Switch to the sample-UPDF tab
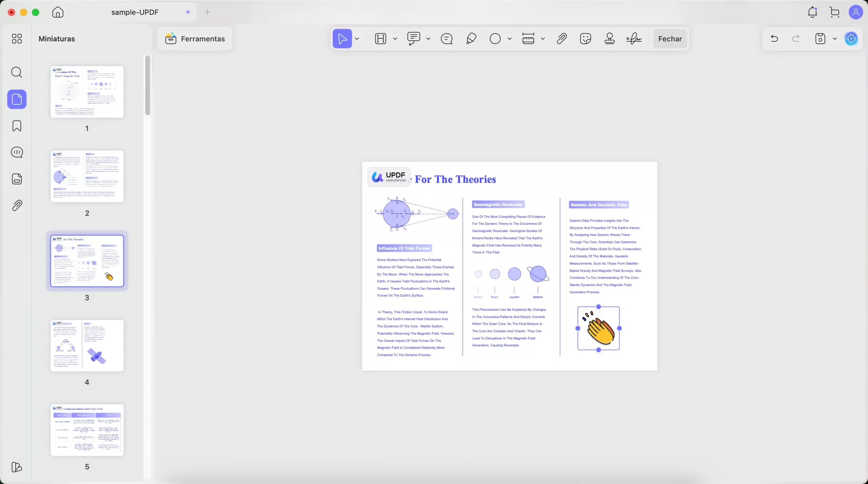Screen dimensions: 868x484 135,12
